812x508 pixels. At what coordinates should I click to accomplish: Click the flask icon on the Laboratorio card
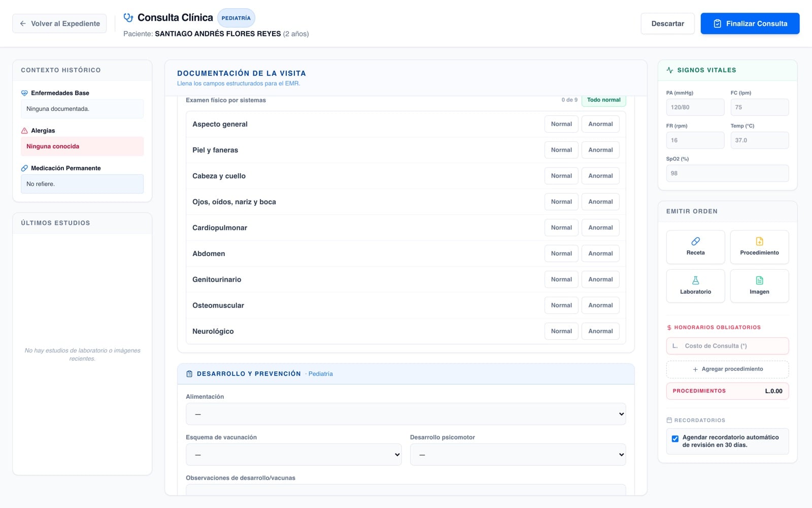click(695, 280)
